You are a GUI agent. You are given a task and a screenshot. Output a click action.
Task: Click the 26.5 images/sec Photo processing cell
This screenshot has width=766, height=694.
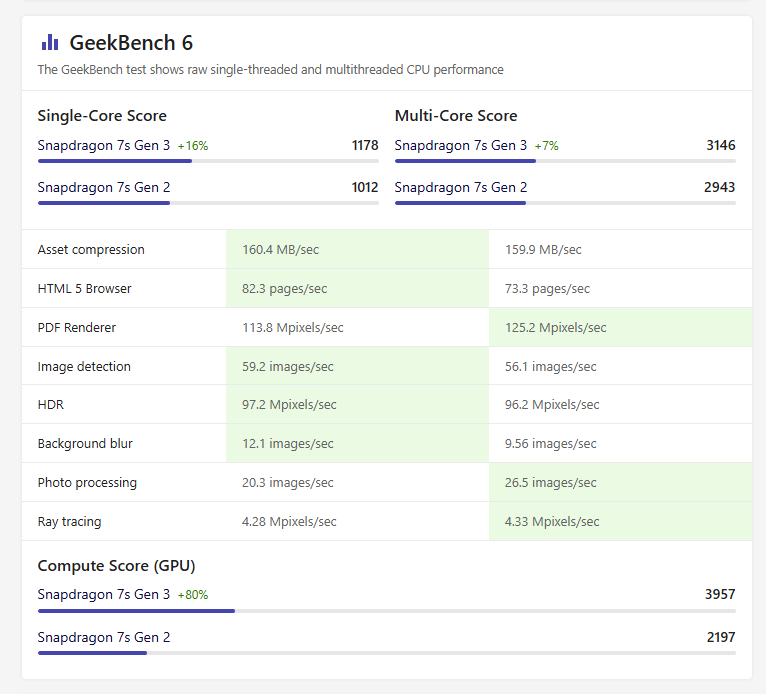coord(551,483)
